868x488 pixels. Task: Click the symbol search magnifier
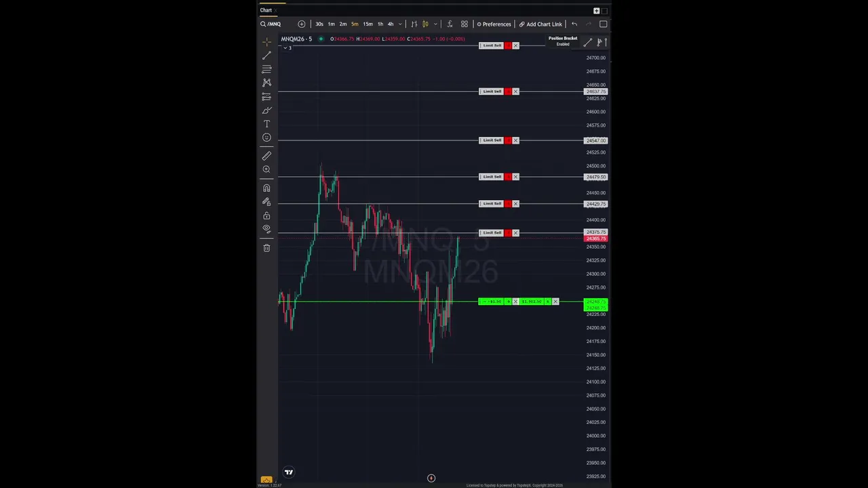tap(263, 24)
